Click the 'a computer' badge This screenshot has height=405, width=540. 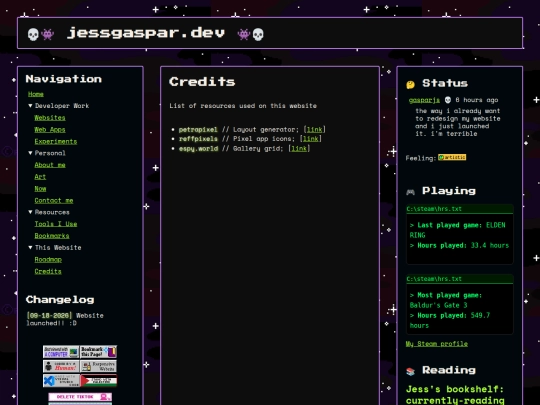point(61,352)
